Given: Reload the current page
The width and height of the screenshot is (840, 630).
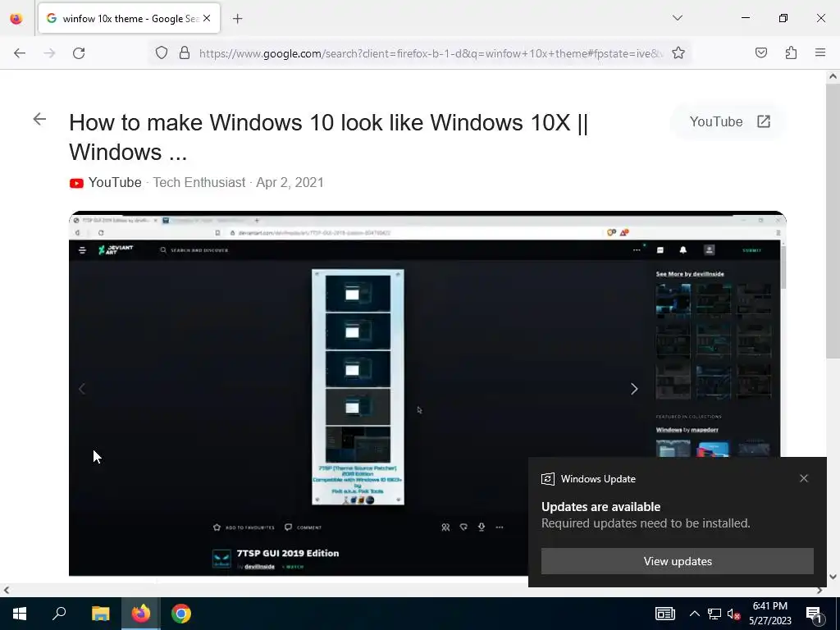Looking at the screenshot, I should coord(79,53).
